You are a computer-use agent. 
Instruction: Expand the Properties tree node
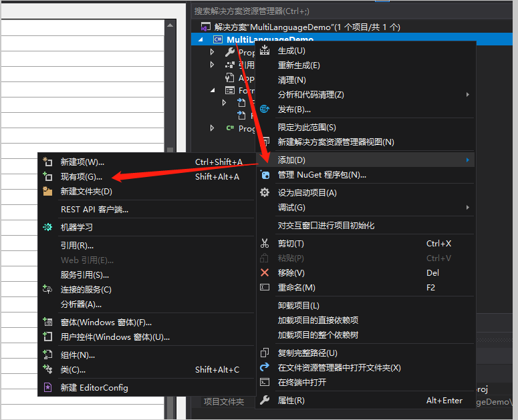[x=212, y=52]
